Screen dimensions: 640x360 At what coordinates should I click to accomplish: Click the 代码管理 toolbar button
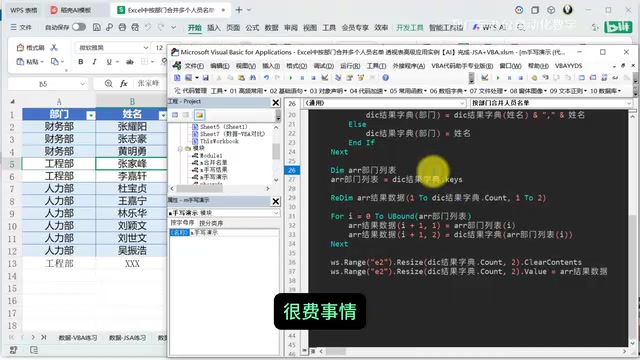point(190,91)
